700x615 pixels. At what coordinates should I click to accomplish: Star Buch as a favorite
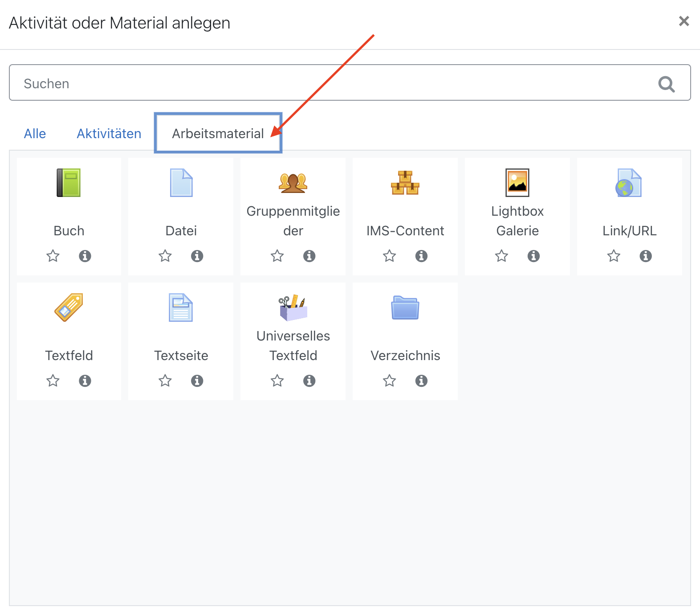point(53,256)
